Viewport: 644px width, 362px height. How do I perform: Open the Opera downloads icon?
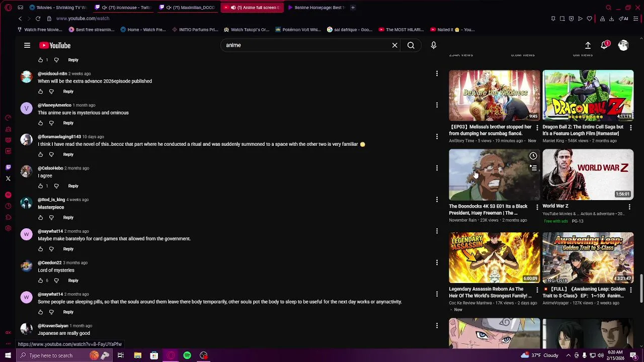pyautogui.click(x=611, y=19)
